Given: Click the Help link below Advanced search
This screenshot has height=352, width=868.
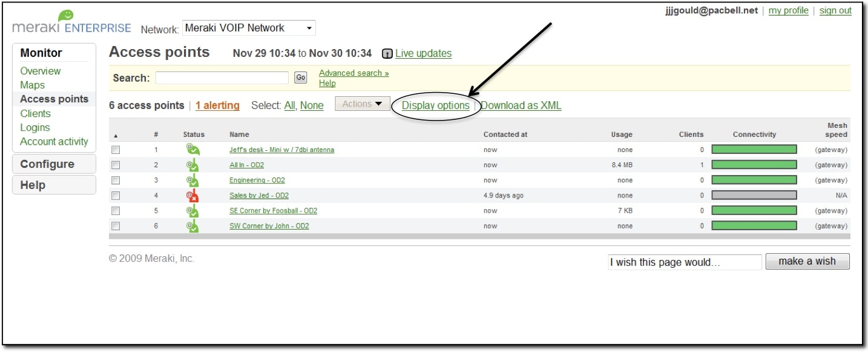Looking at the screenshot, I should point(327,84).
